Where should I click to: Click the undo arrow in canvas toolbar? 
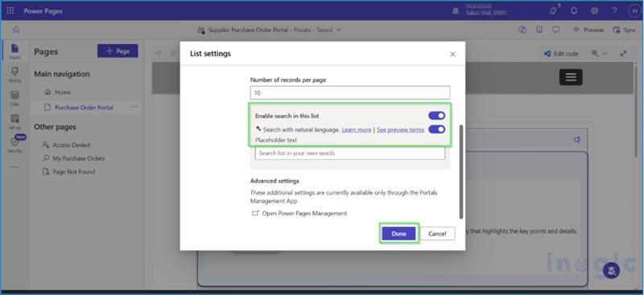tap(159, 53)
